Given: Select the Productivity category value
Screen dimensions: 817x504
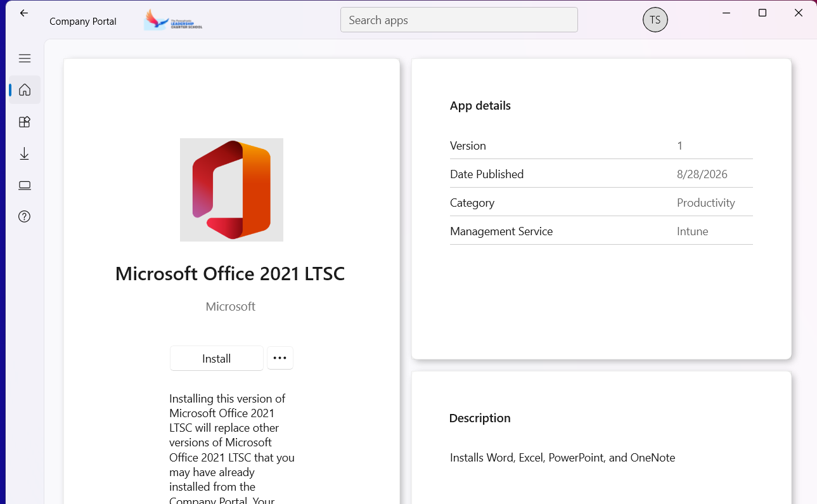Looking at the screenshot, I should tap(706, 203).
